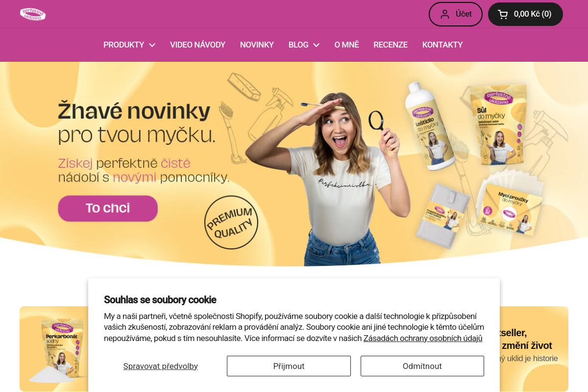
Task: Expand the Produkty dropdown chevron
Action: [x=152, y=45]
